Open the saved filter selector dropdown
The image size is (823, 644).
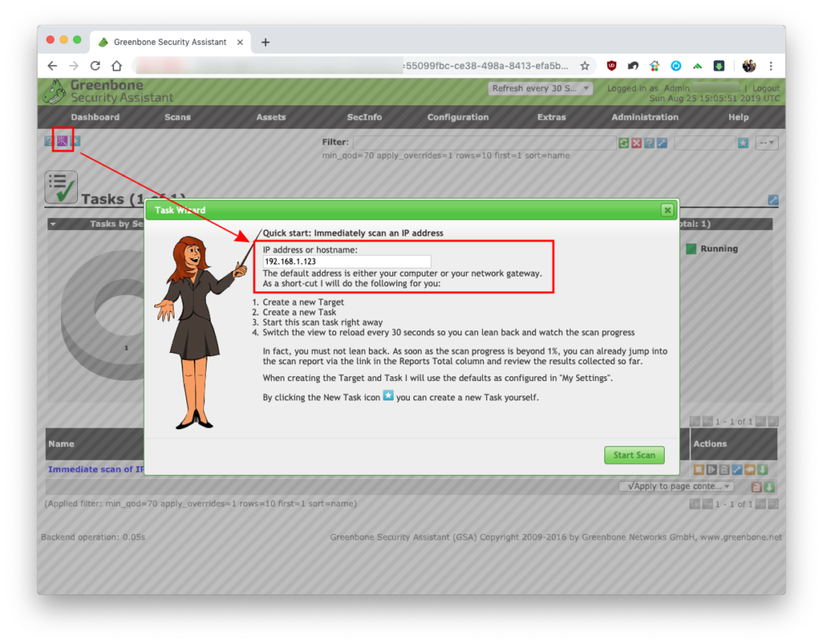tap(766, 143)
